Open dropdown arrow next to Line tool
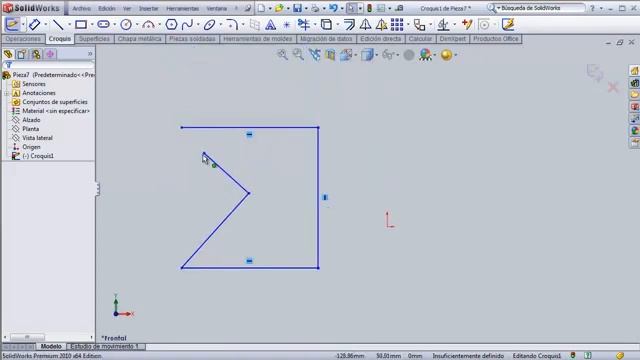The height and width of the screenshot is (360, 640). click(x=69, y=25)
